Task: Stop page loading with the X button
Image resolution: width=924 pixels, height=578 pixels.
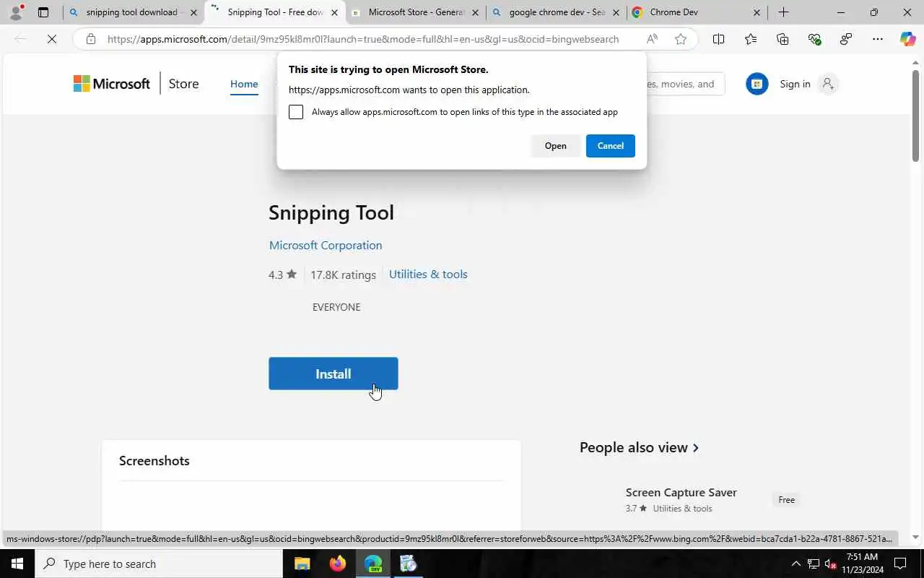Action: pyautogui.click(x=52, y=39)
